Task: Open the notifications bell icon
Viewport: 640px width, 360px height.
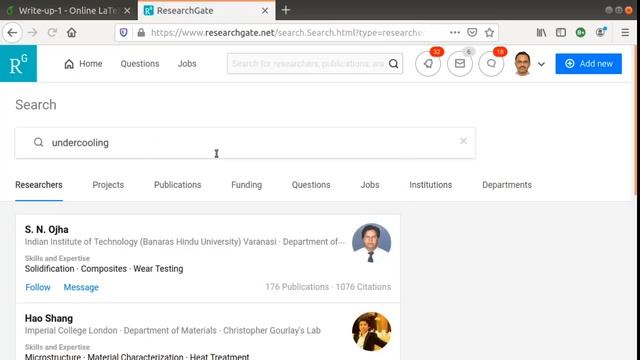Action: pos(428,64)
